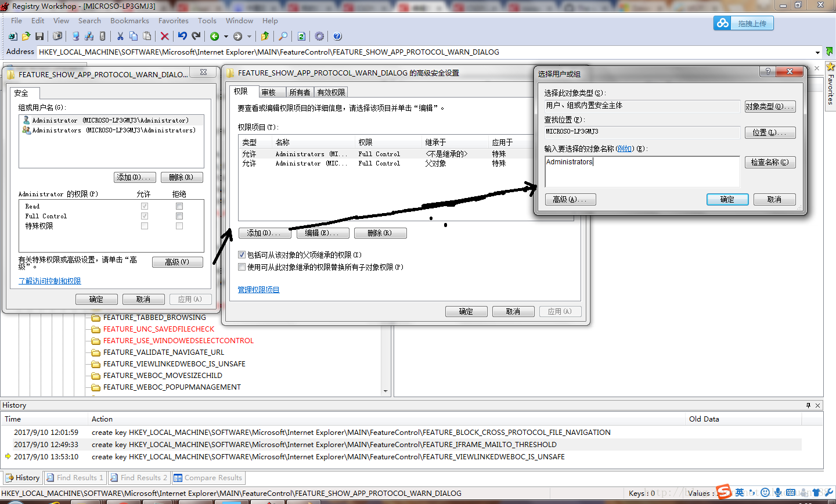Confirm with 确定 in 选择用户或组 dialog
The image size is (836, 504).
click(x=727, y=199)
